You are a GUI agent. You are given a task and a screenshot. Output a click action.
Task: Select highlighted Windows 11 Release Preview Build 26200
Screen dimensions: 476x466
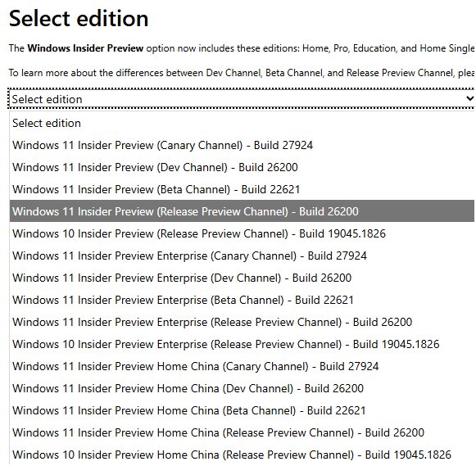coord(242,211)
